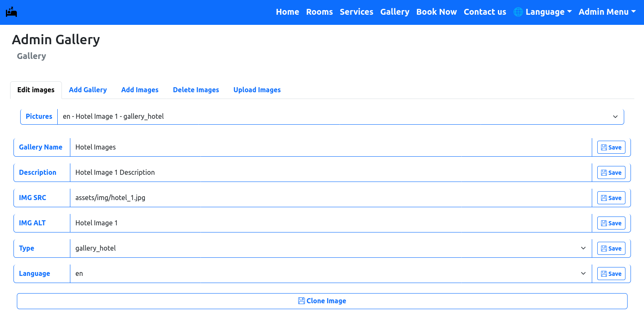644x318 pixels.
Task: Save the Description field
Action: [x=611, y=173]
